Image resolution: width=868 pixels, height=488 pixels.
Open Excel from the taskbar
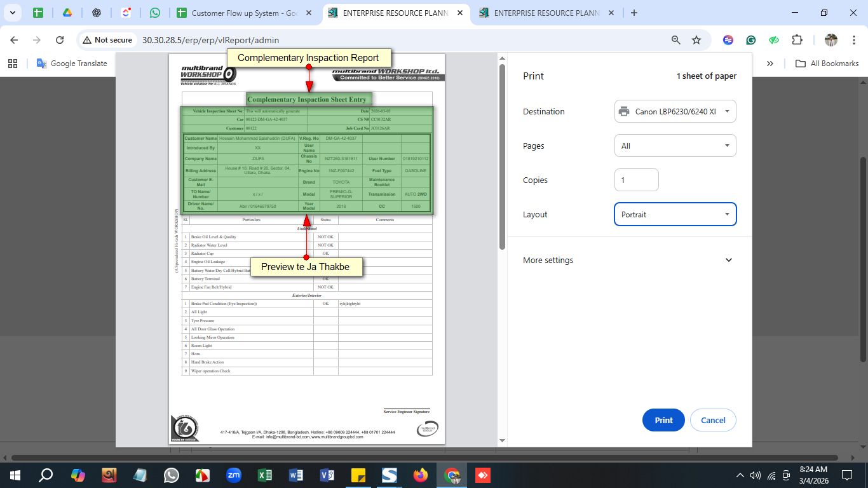pyautogui.click(x=265, y=475)
